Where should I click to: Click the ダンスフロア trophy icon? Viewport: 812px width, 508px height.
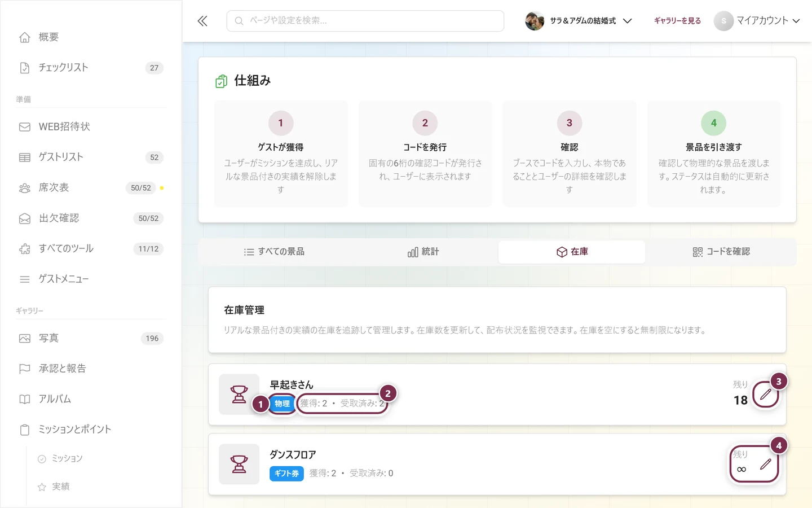(239, 465)
